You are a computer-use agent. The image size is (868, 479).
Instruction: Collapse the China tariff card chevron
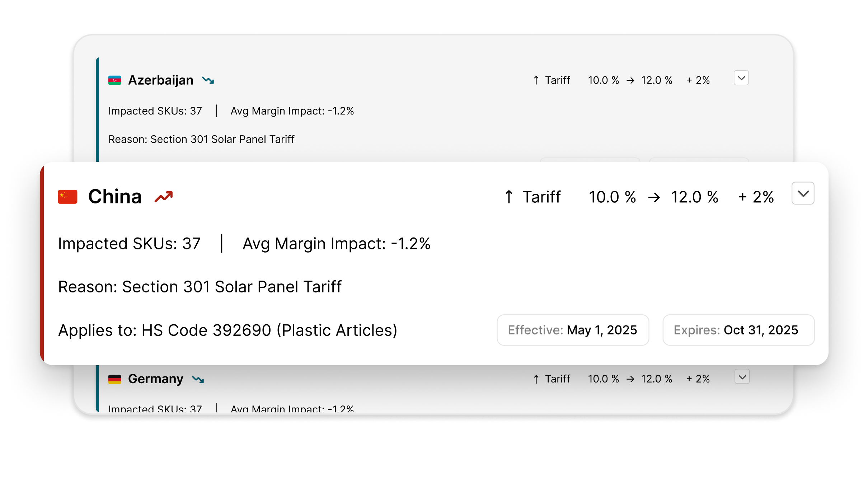click(803, 193)
